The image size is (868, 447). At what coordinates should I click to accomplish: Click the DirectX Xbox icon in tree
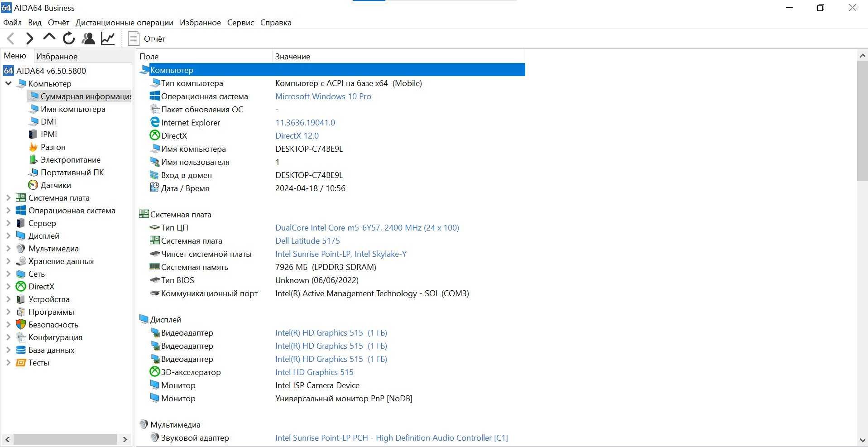click(x=21, y=287)
